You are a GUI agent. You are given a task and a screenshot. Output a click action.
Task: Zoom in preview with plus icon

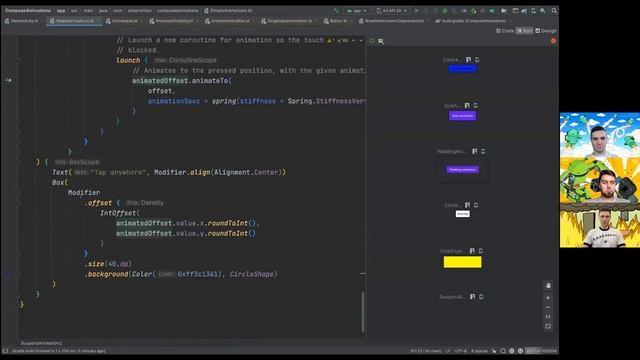point(548,298)
